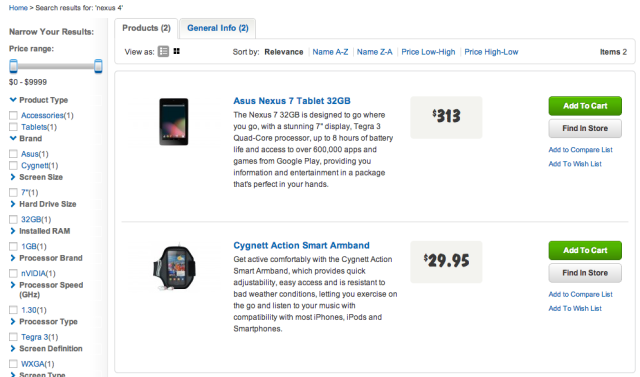Viewport: 640px width, 377px height.
Task: Collapse the Product Type filter chevron
Action: point(13,100)
